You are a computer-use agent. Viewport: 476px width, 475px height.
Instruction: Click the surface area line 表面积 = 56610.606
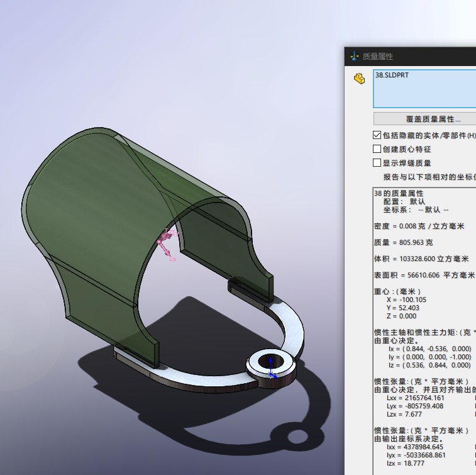[424, 276]
